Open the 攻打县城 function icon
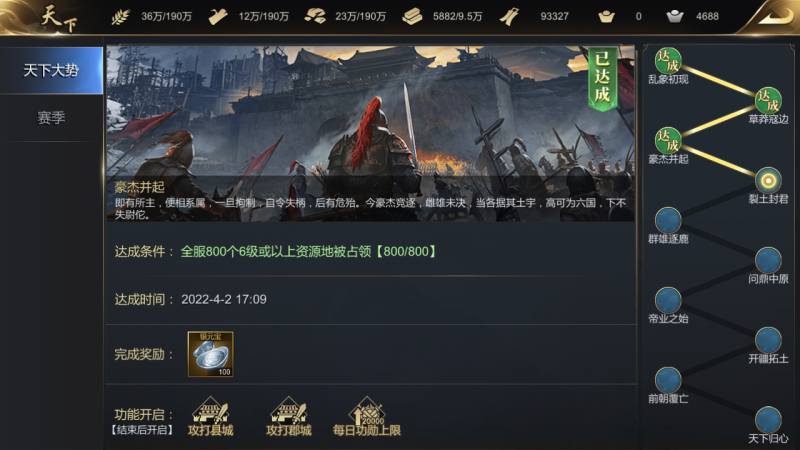Screen dimensions: 800x450 pos(211,417)
